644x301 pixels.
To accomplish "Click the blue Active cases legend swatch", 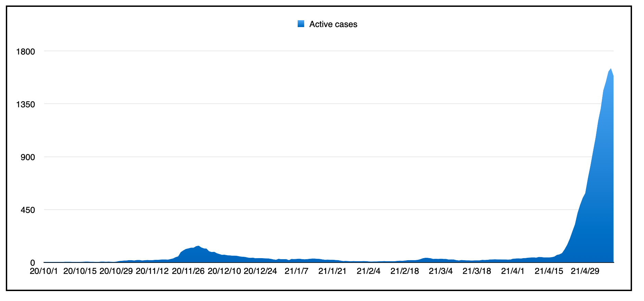I will coord(301,24).
